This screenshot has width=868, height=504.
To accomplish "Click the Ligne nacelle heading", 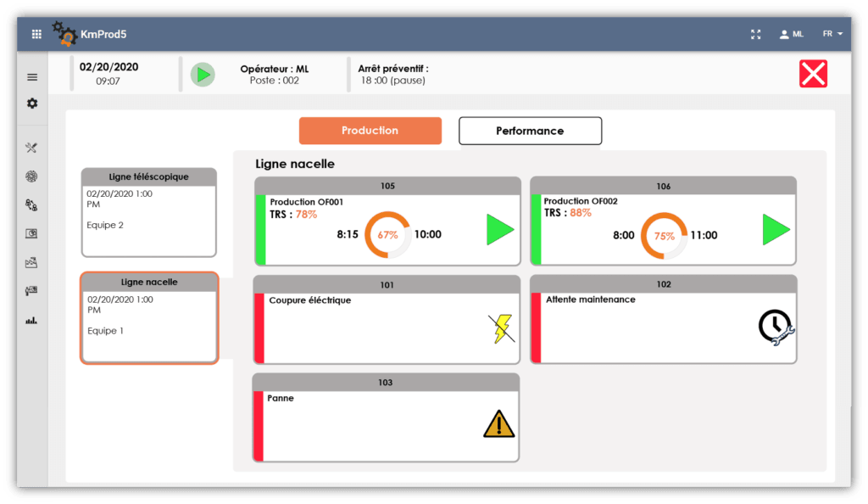I will point(295,164).
